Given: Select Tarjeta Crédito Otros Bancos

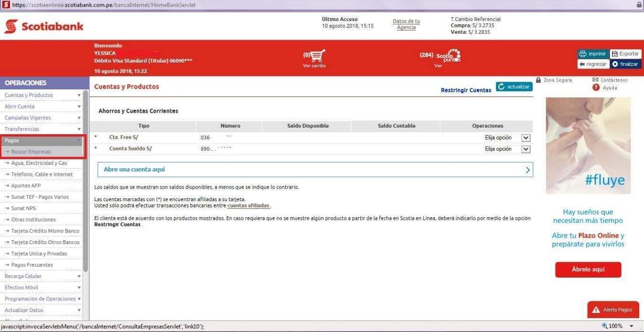Looking at the screenshot, I should (x=45, y=242).
